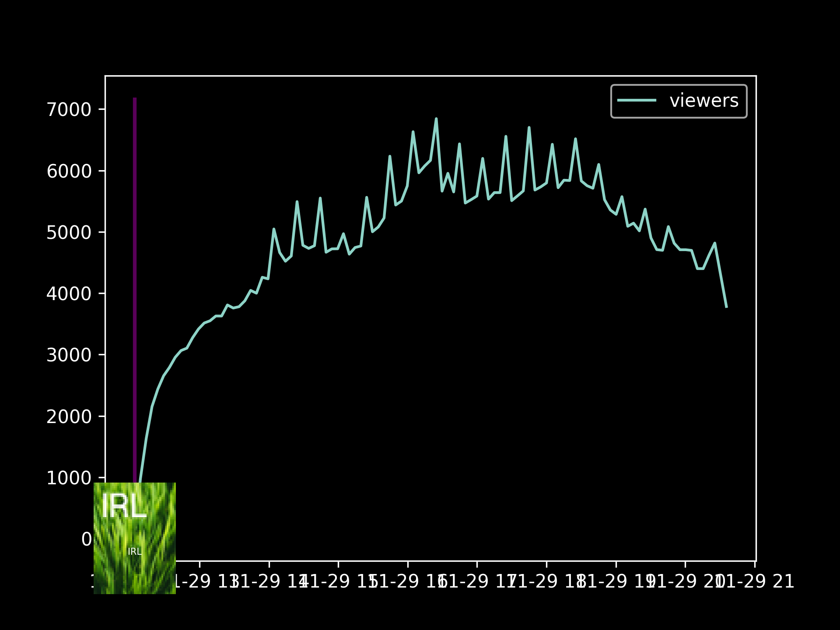The image size is (840, 630).
Task: Click the 7000 y-axis tick label
Action: pos(69,110)
